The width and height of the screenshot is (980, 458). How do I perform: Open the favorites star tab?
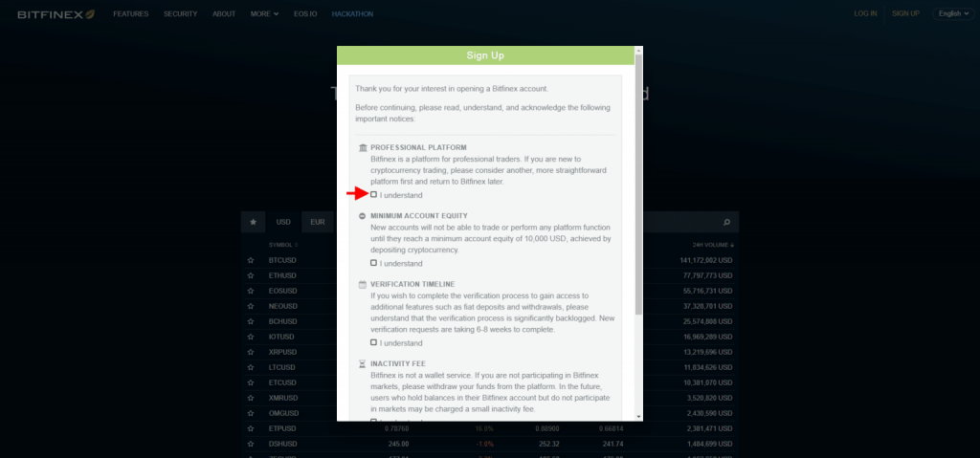[253, 222]
